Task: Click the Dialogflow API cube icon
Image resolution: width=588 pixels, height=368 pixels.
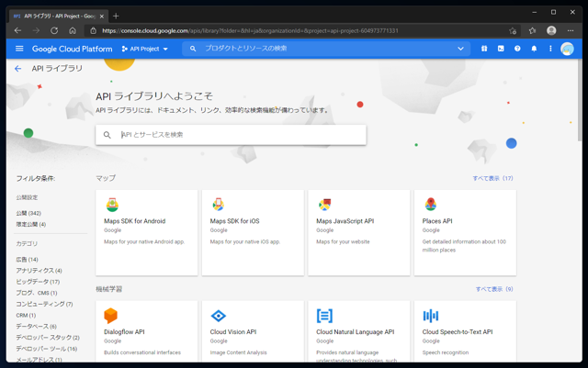Action: tap(110, 316)
